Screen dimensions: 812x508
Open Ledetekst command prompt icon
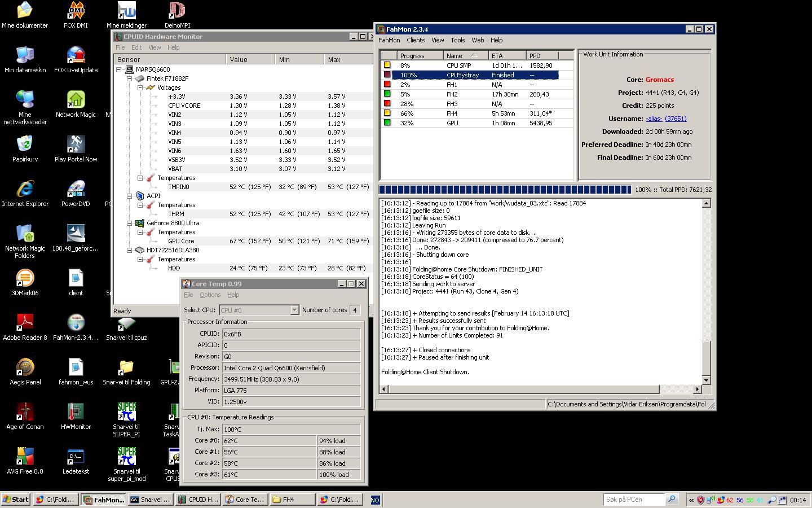76,461
